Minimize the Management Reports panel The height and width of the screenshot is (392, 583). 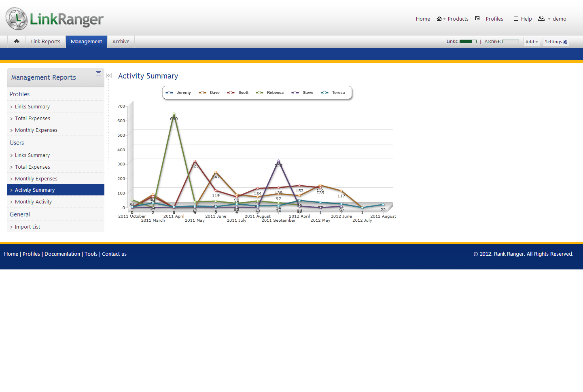coord(98,74)
